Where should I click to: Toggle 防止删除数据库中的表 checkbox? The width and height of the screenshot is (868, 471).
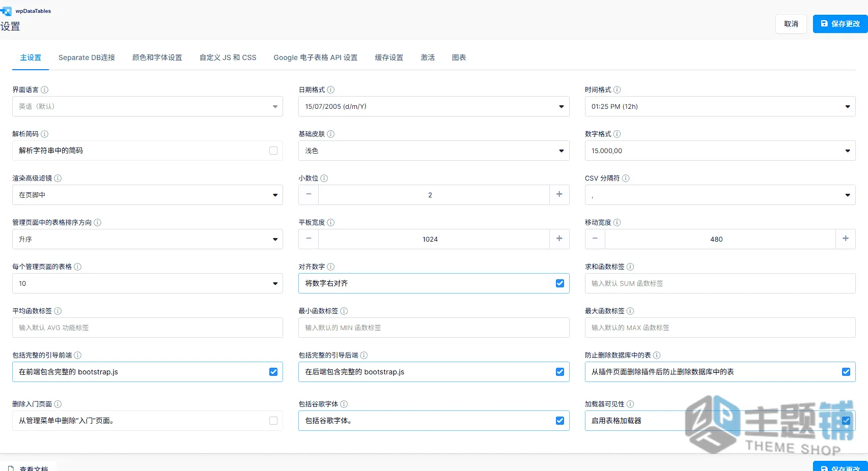point(846,372)
